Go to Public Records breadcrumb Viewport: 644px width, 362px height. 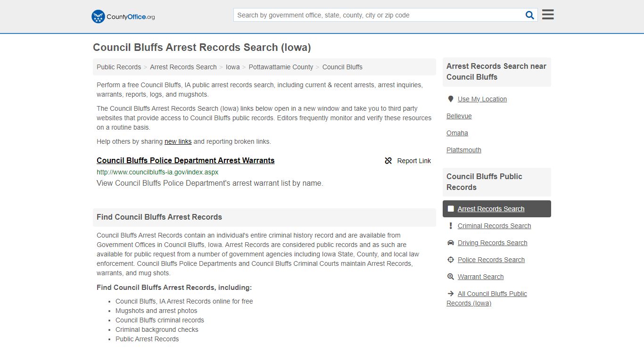tap(119, 67)
